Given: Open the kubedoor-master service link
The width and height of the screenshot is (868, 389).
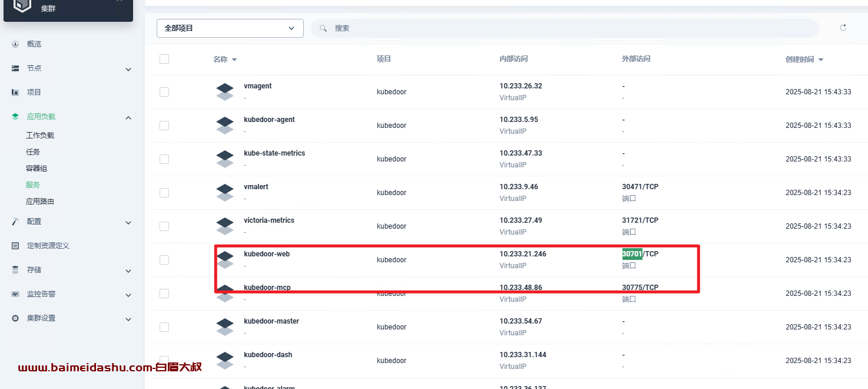Looking at the screenshot, I should (x=271, y=321).
